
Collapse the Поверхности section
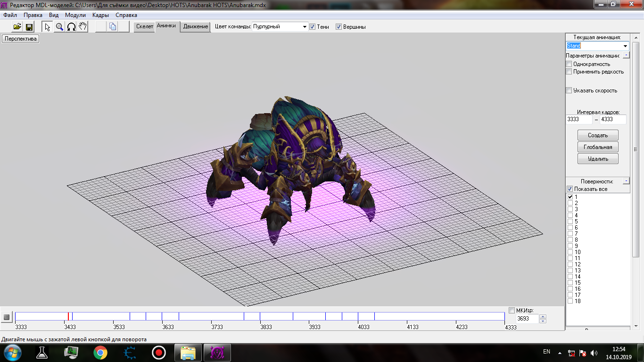[626, 181]
